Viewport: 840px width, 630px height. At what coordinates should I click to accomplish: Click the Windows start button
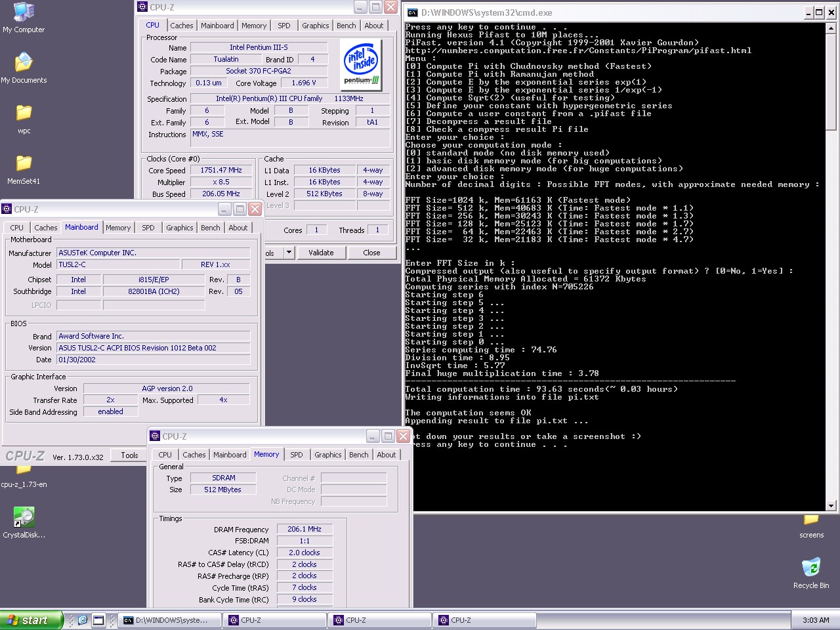coord(31,619)
